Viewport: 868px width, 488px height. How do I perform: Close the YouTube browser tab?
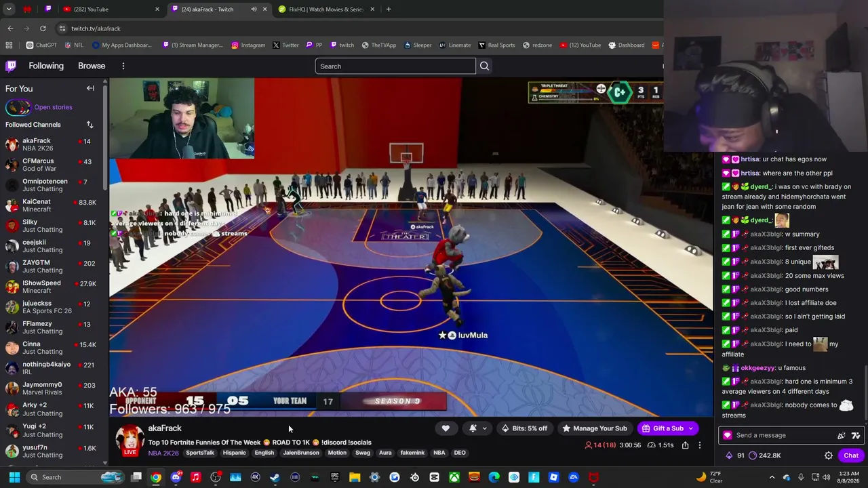tap(157, 9)
